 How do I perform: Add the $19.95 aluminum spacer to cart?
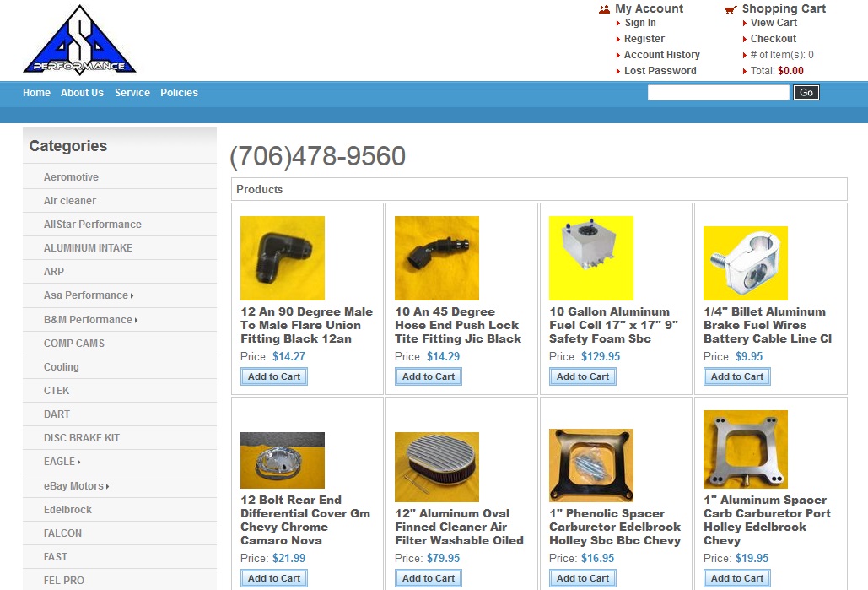pyautogui.click(x=737, y=578)
